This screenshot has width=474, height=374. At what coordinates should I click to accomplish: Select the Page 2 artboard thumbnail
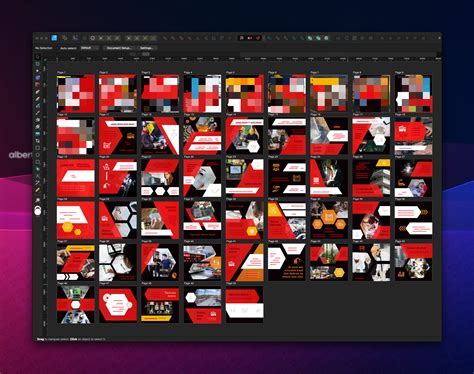point(118,94)
